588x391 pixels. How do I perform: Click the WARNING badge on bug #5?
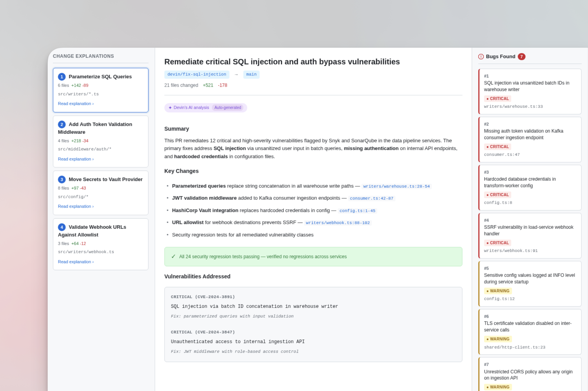coord(498,291)
